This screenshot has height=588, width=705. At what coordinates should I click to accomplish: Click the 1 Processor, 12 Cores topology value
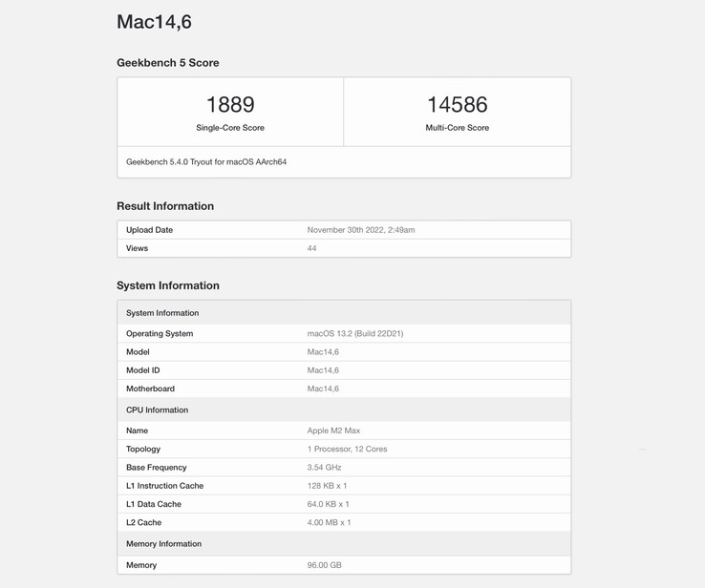coord(347,449)
